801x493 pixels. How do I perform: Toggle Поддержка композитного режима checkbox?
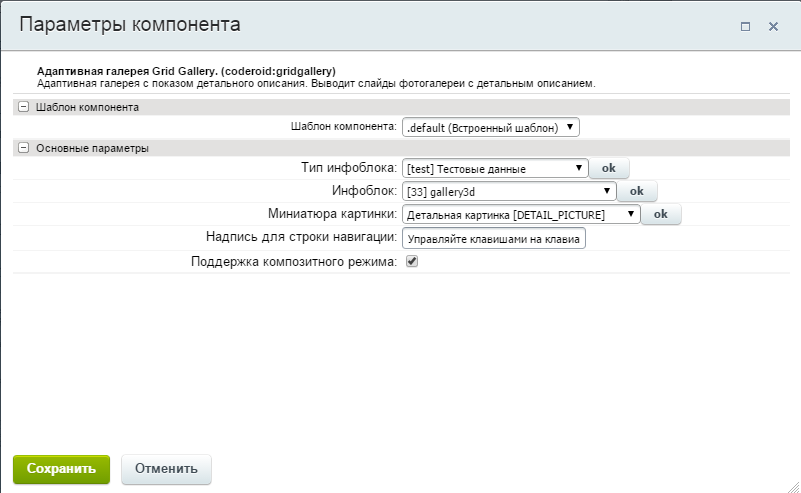pos(412,261)
